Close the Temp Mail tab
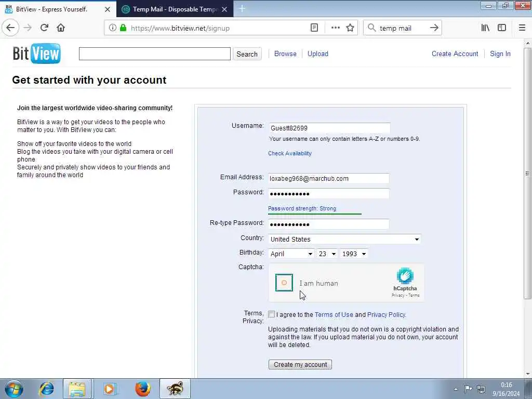The image size is (532, 399). click(224, 9)
